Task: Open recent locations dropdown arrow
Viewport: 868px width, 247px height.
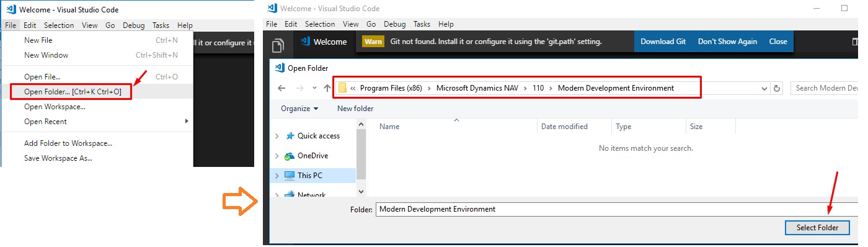Action: tap(315, 88)
